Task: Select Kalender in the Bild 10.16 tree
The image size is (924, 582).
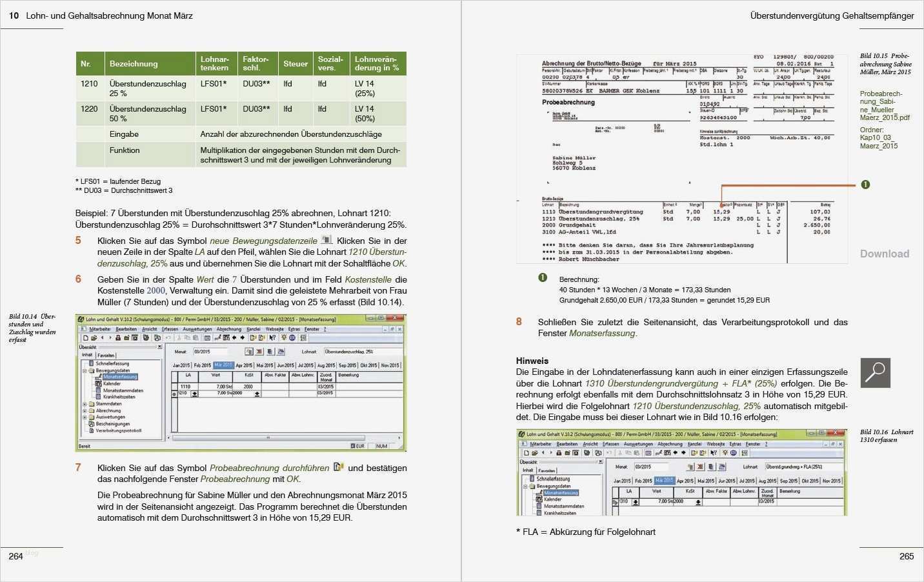Action: click(x=552, y=499)
